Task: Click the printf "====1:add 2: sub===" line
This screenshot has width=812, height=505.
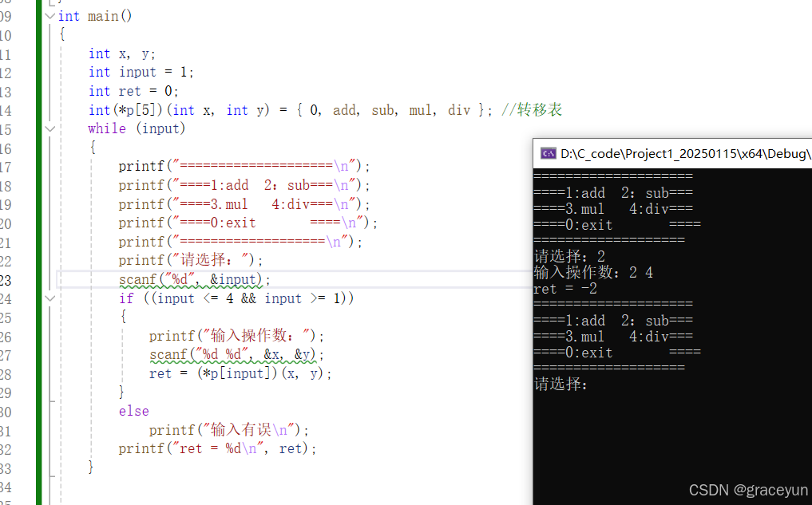Action: pyautogui.click(x=244, y=185)
